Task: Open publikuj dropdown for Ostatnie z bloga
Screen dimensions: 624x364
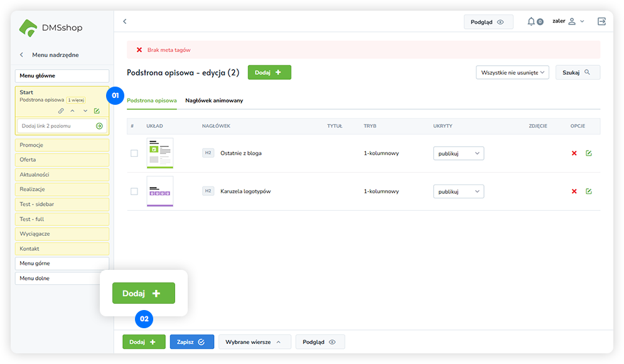Action: pyautogui.click(x=458, y=153)
